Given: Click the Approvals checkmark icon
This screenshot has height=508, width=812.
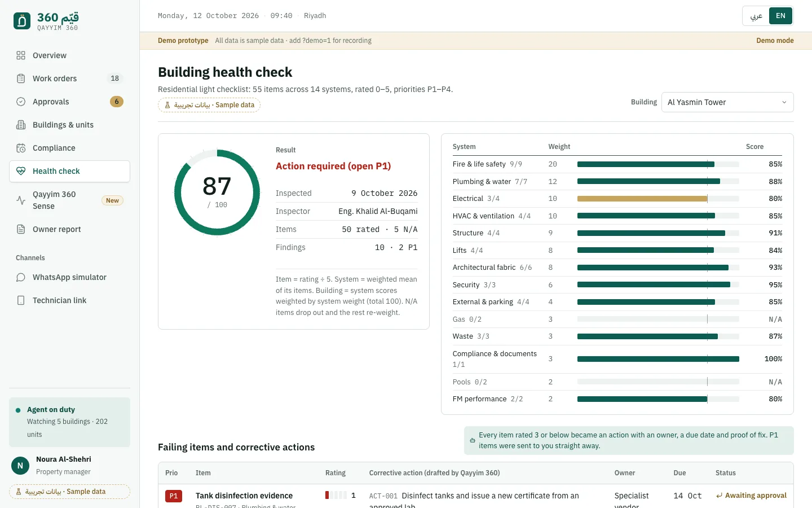Looking at the screenshot, I should (21, 102).
